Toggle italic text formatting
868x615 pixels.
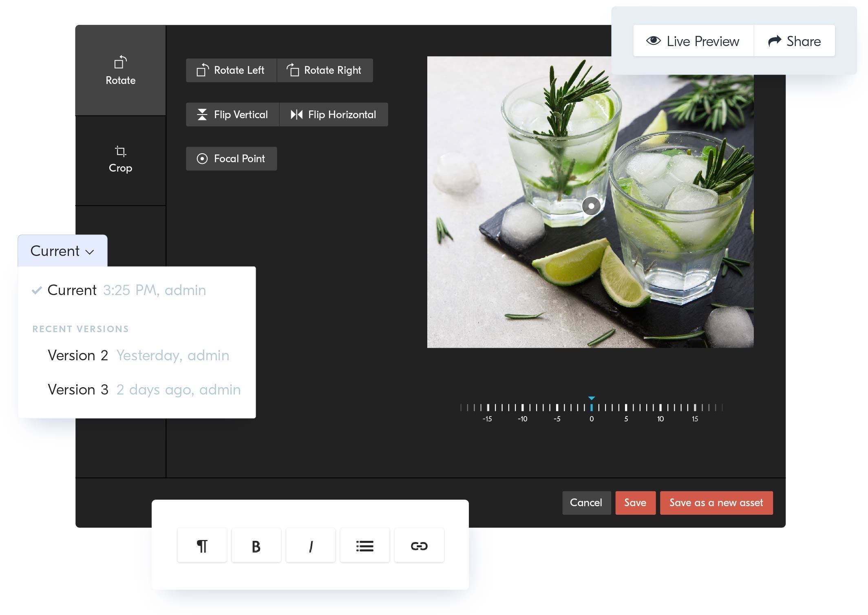tap(310, 546)
